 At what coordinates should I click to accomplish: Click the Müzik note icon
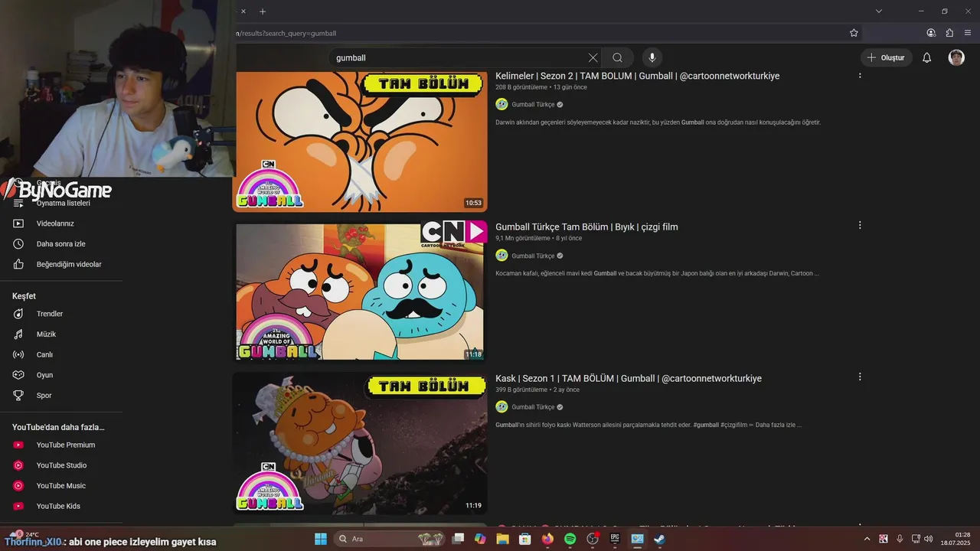18,334
